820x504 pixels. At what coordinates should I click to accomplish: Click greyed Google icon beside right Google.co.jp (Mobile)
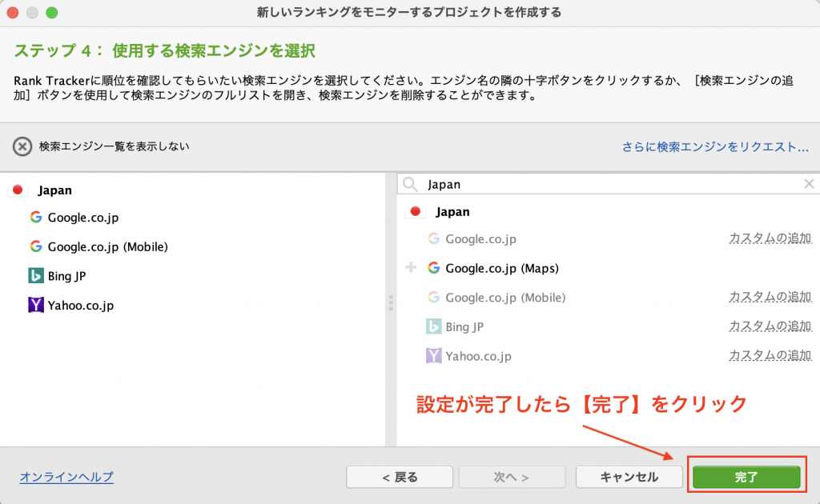(x=433, y=297)
